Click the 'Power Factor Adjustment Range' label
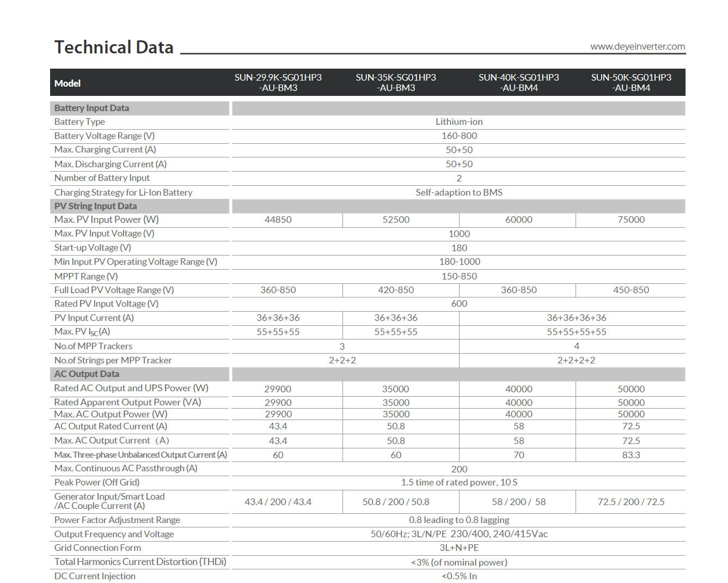The image size is (728, 583). (117, 520)
